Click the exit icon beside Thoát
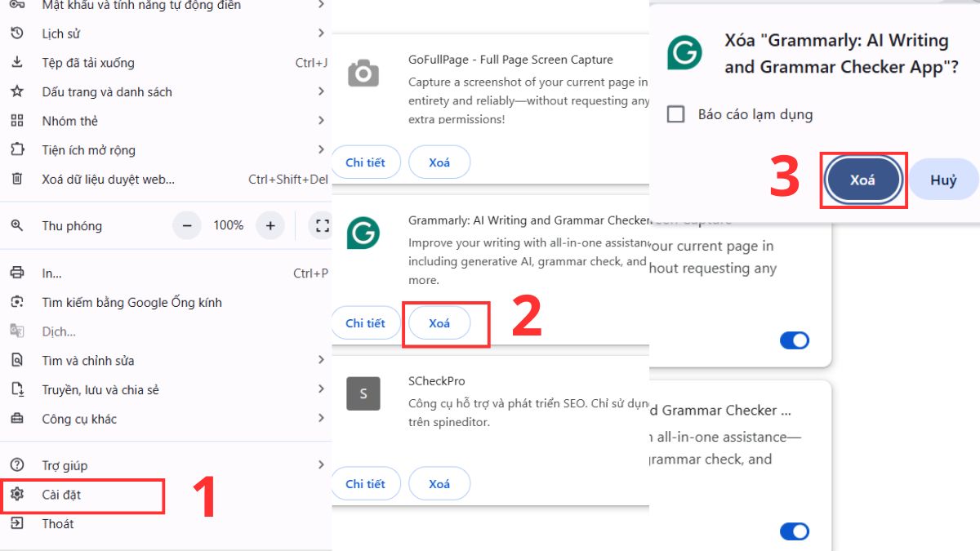Viewport: 980px width, 551px height. 17,523
